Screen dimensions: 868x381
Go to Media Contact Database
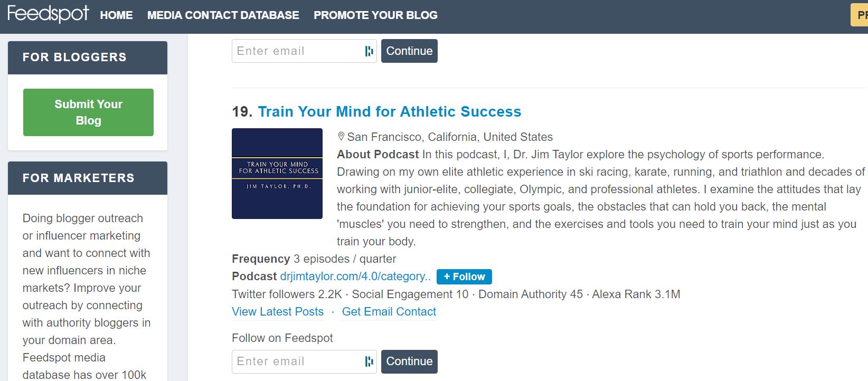click(223, 15)
